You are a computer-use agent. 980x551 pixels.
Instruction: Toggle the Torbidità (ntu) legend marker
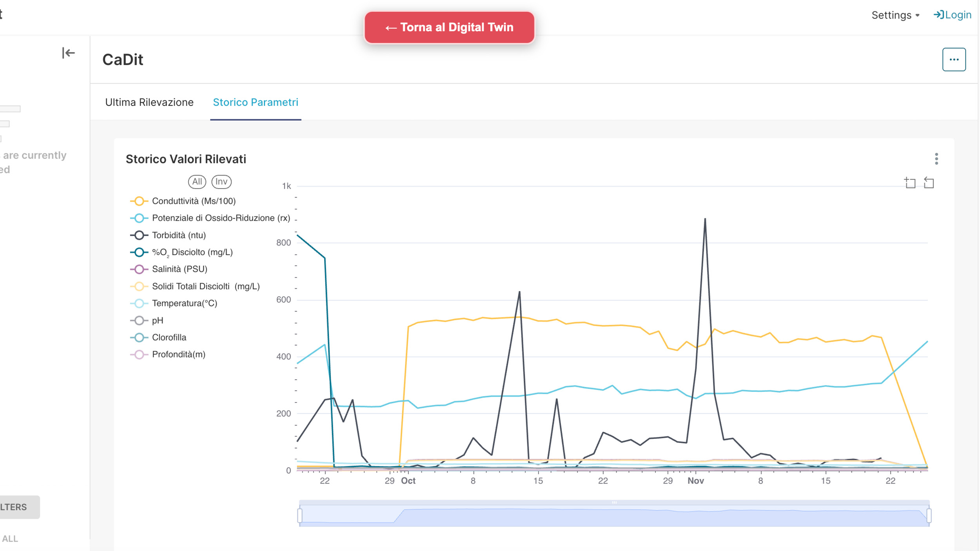point(139,235)
